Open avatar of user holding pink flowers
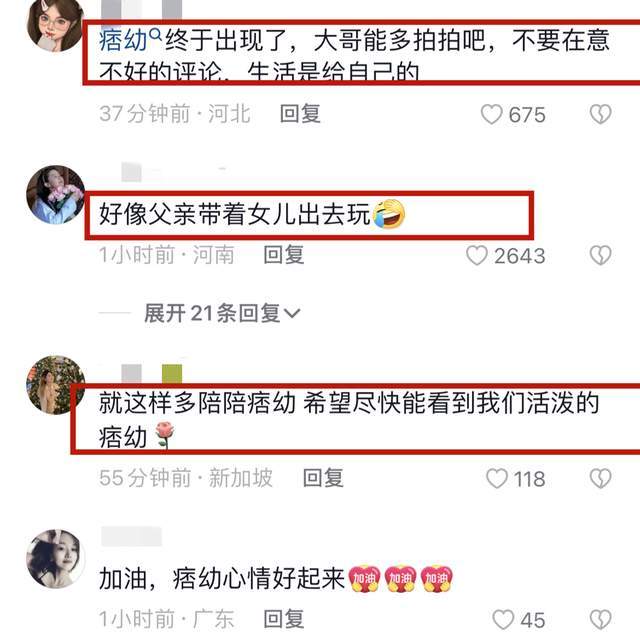The width and height of the screenshot is (640, 640). pyautogui.click(x=56, y=194)
